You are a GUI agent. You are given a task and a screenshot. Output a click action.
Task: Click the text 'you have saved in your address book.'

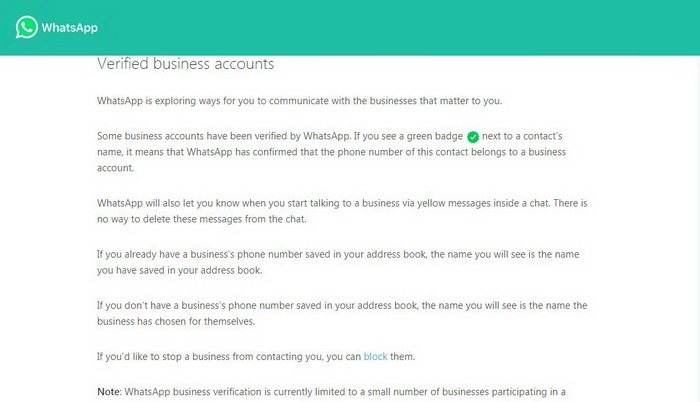pos(179,271)
